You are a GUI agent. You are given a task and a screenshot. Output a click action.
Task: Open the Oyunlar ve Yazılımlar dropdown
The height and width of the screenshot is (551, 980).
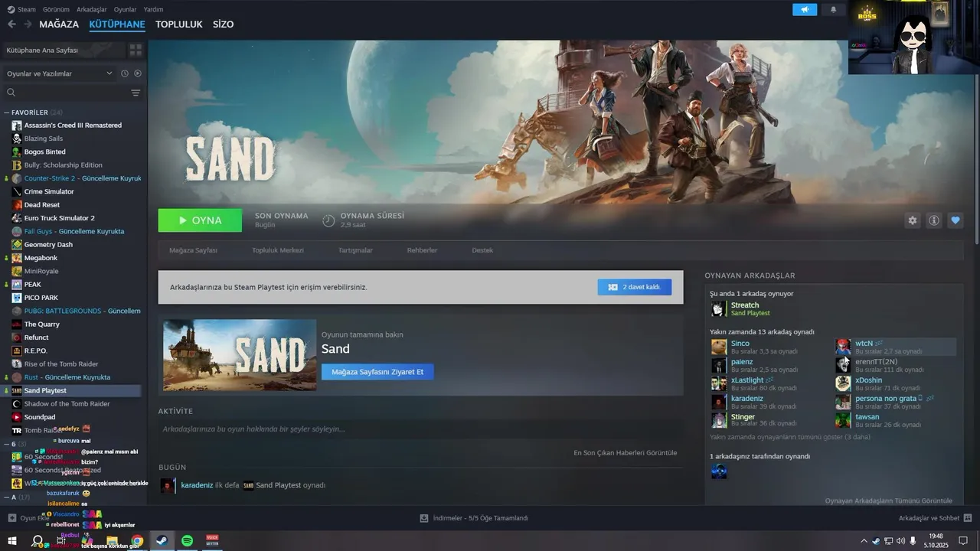pos(60,73)
